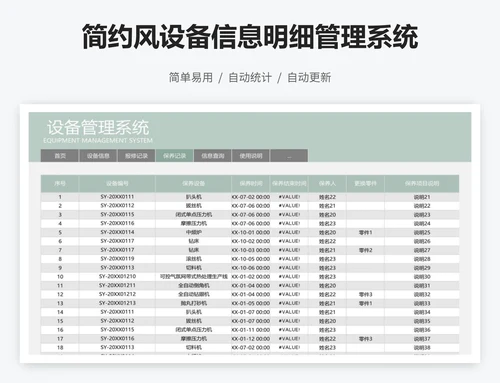Click 零件3 in row 17

tap(365, 339)
